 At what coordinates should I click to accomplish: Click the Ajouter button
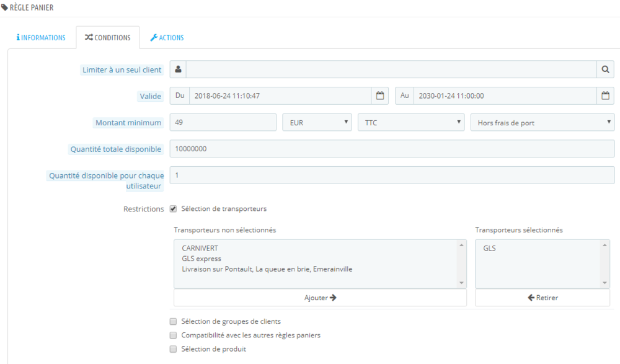click(321, 298)
